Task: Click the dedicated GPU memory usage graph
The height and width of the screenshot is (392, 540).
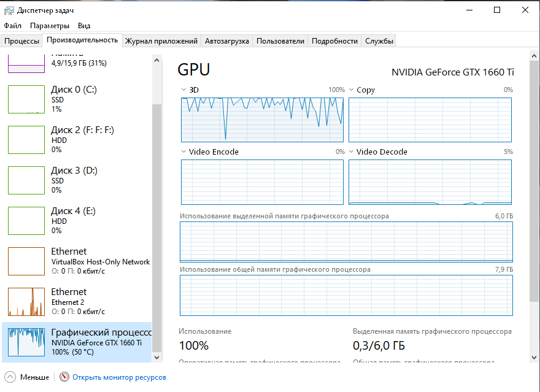Action: point(346,242)
